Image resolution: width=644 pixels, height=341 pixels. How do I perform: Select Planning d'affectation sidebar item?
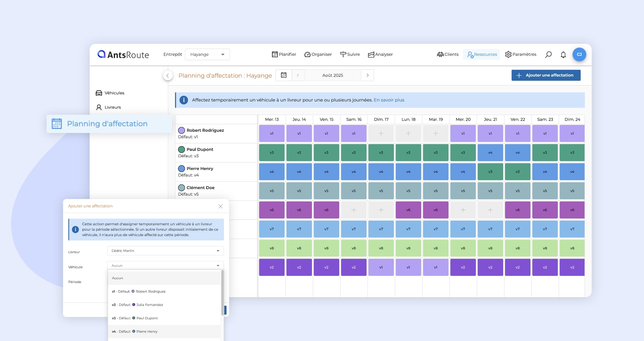pyautogui.click(x=109, y=124)
